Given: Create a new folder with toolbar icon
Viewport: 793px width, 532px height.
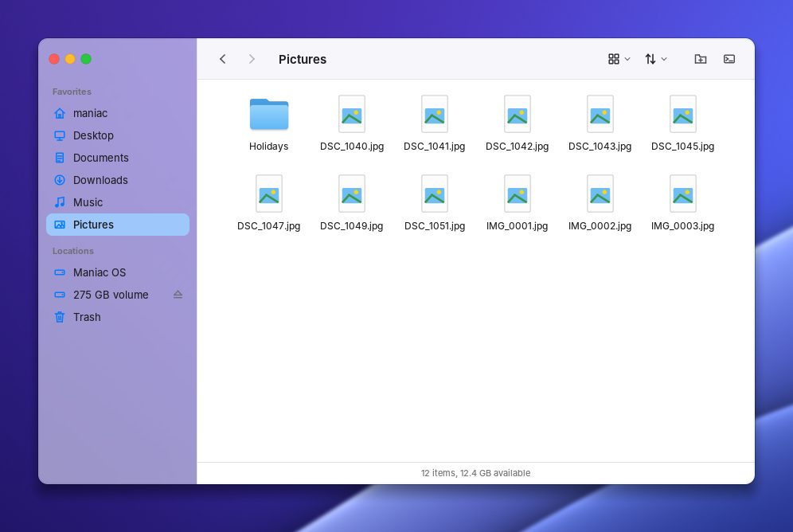Looking at the screenshot, I should click(x=701, y=59).
